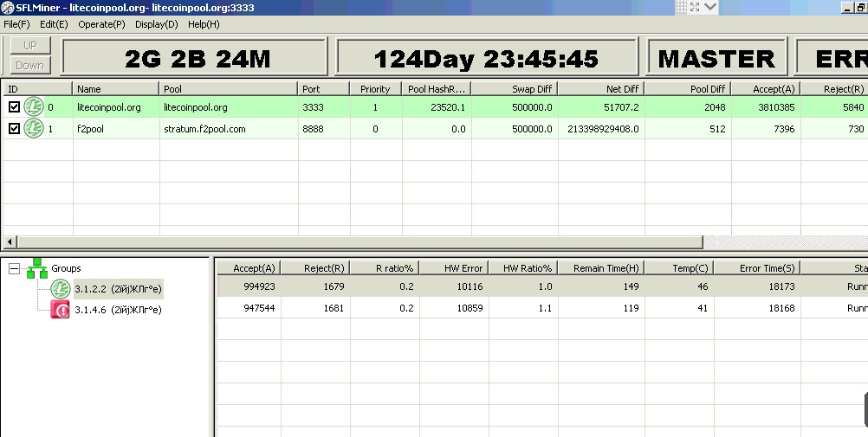The height and width of the screenshot is (437, 868).
Task: Toggle the f2pool pool checkbox
Action: coord(14,129)
